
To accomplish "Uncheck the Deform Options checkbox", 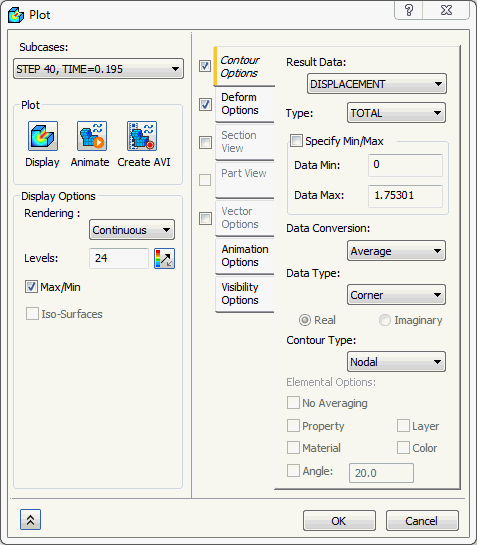I will (x=205, y=104).
